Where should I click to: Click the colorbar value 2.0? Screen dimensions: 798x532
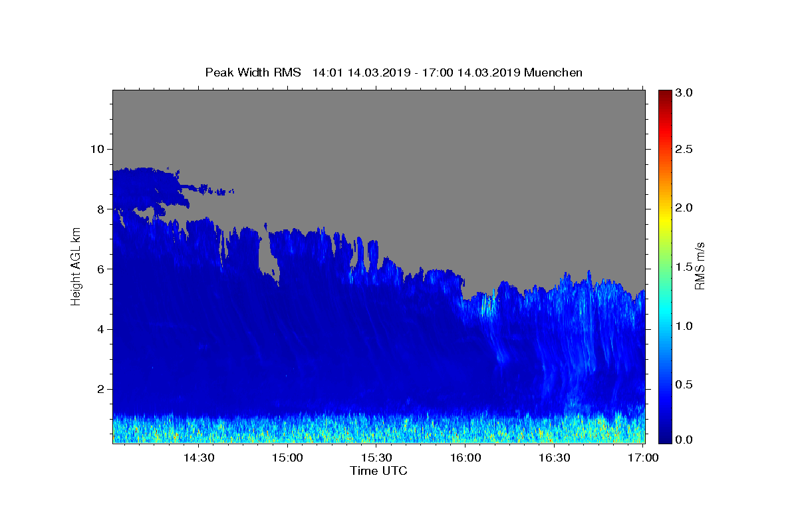pos(684,207)
